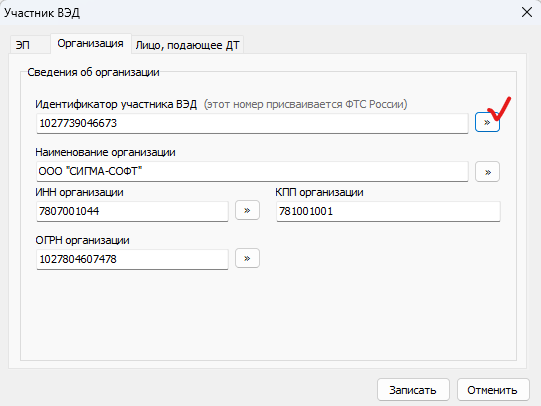The image size is (541, 406).
Task: Click the ИНН организации input field
Action: click(x=132, y=211)
